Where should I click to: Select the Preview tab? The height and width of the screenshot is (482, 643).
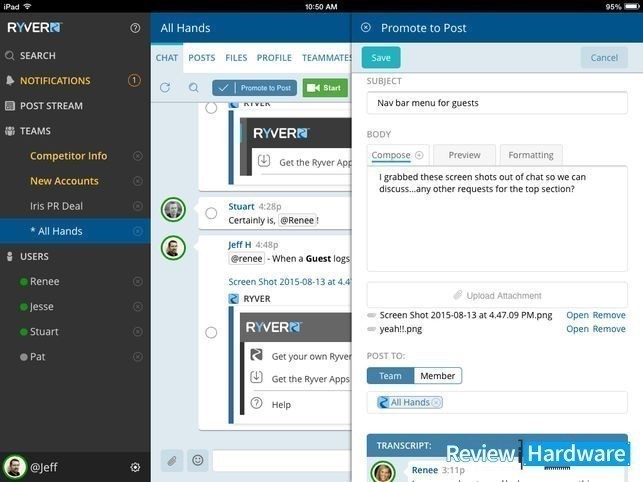pos(464,155)
